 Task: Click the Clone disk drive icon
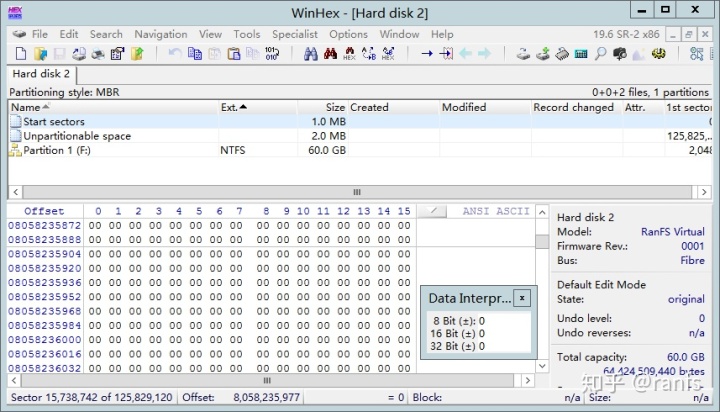pyautogui.click(x=523, y=54)
